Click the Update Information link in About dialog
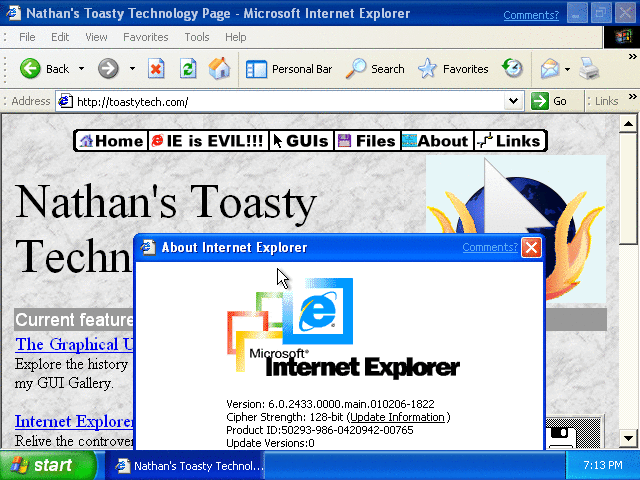640x480 pixels. click(398, 417)
